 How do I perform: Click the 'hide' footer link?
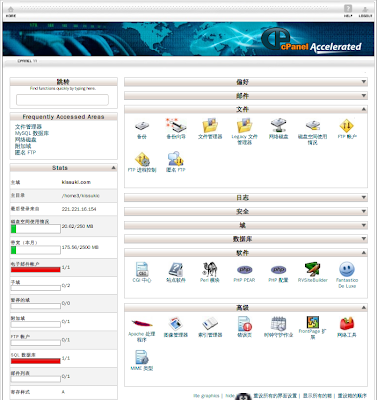tap(230, 396)
